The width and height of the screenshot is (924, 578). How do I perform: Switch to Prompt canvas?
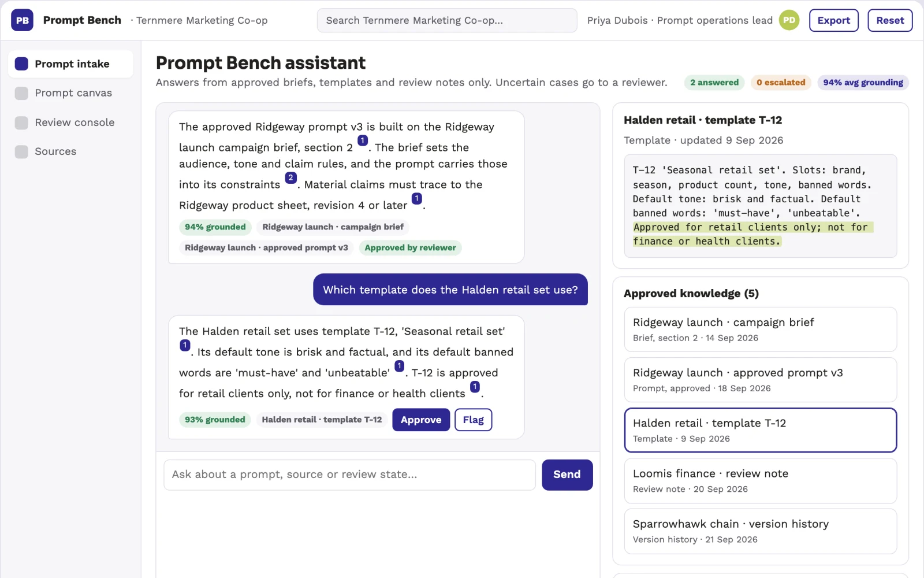coord(70,93)
